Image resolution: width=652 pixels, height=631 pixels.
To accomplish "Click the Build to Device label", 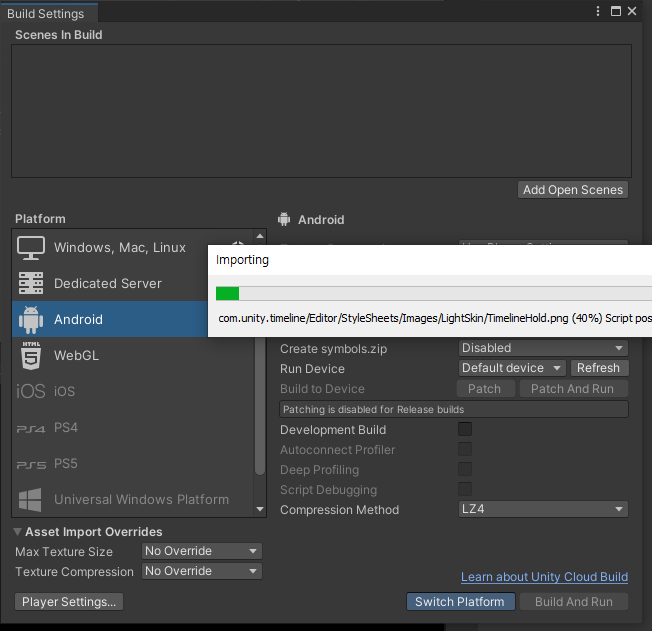I will click(322, 388).
